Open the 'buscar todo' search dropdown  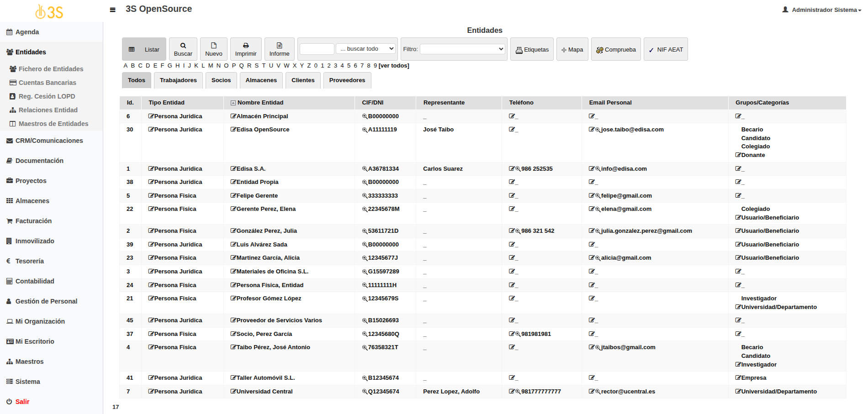coord(366,49)
